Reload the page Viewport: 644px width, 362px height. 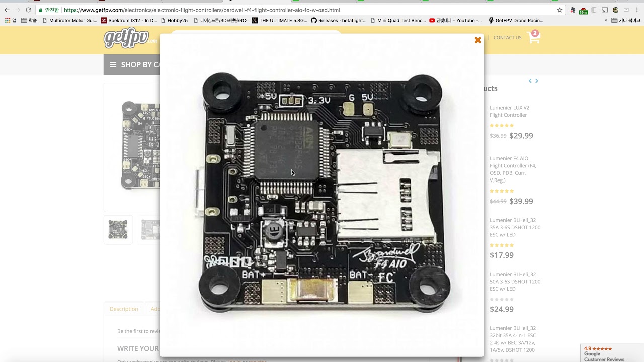(28, 10)
